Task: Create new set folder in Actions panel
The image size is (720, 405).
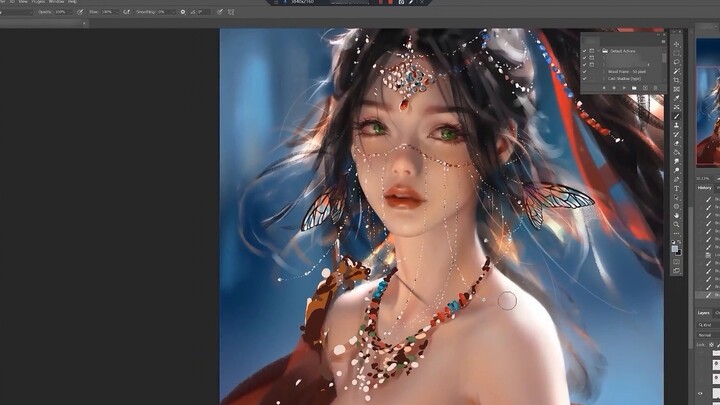Action: point(634,88)
